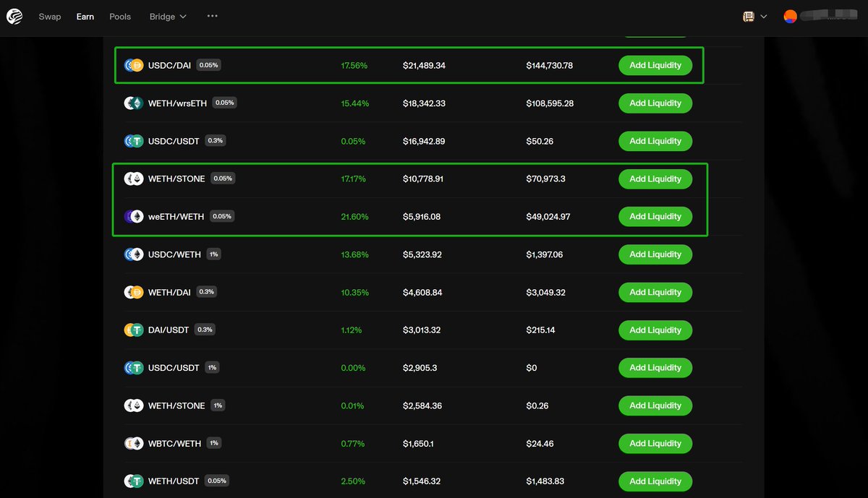This screenshot has height=498, width=868.
Task: Click the WETH/STONE 0.05% token pair icon
Action: click(x=134, y=179)
